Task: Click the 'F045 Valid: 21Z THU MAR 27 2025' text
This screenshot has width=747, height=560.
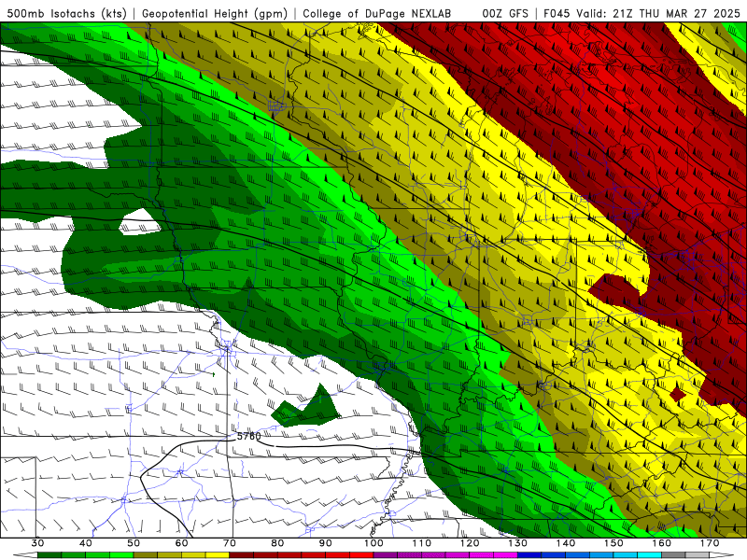Action: pyautogui.click(x=642, y=13)
